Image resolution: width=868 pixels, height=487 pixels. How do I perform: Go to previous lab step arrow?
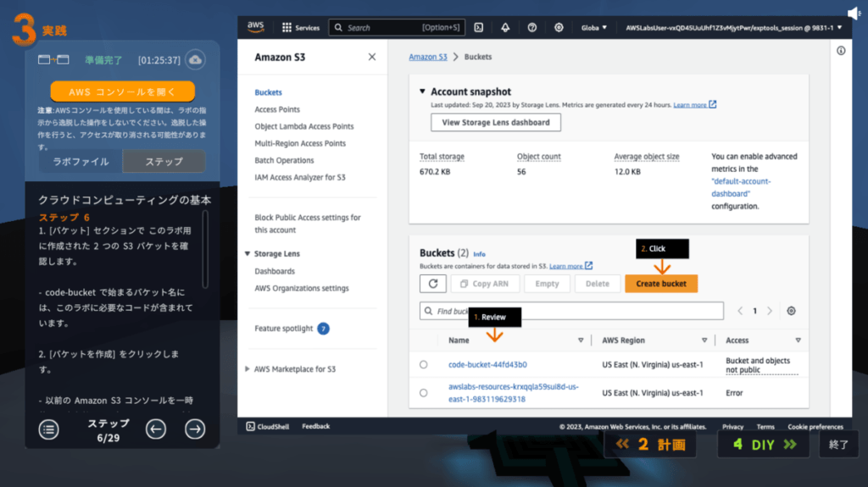tap(156, 429)
